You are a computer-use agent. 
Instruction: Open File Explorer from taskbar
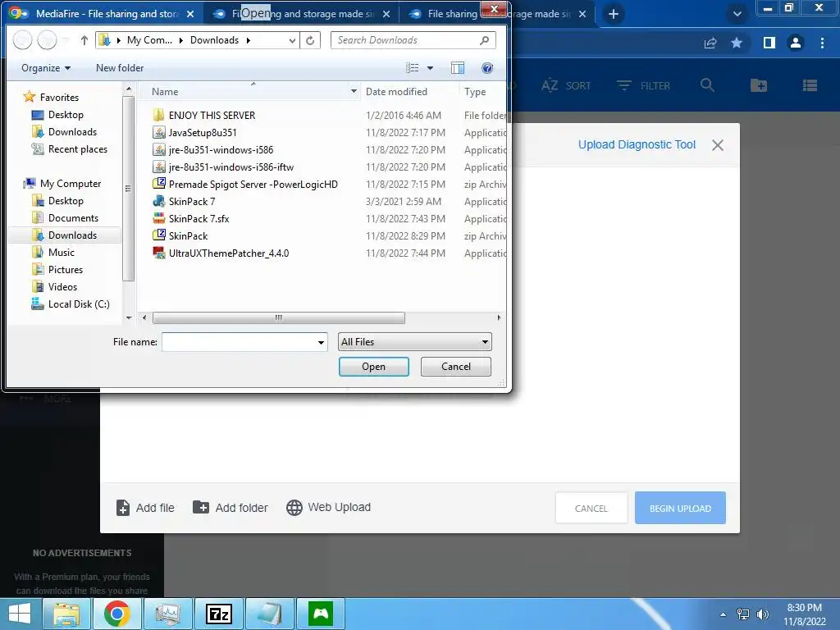(x=66, y=614)
